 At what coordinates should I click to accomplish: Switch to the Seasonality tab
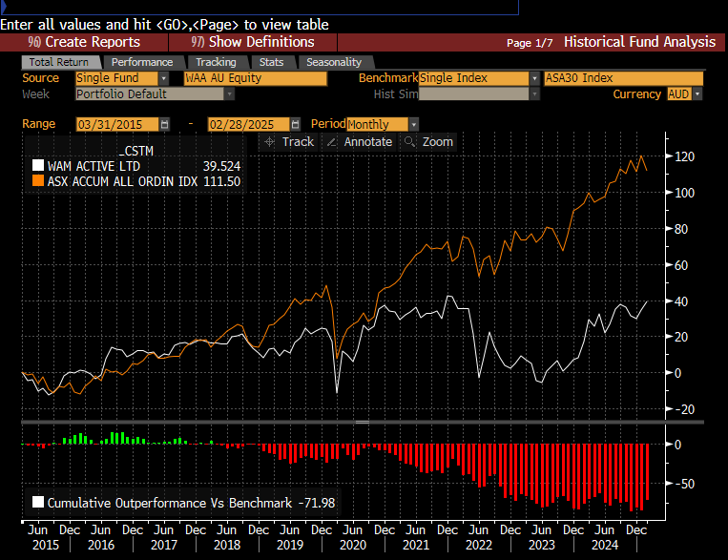pyautogui.click(x=334, y=62)
